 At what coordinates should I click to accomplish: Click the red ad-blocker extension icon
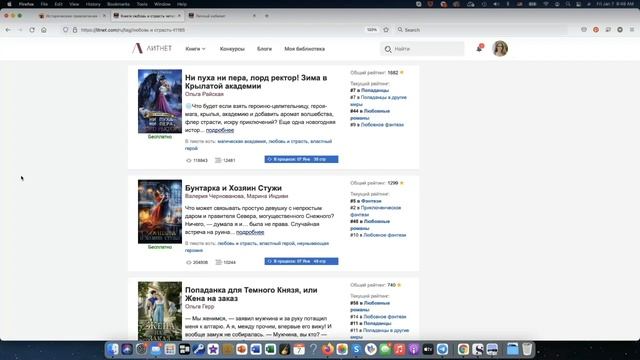(596, 29)
